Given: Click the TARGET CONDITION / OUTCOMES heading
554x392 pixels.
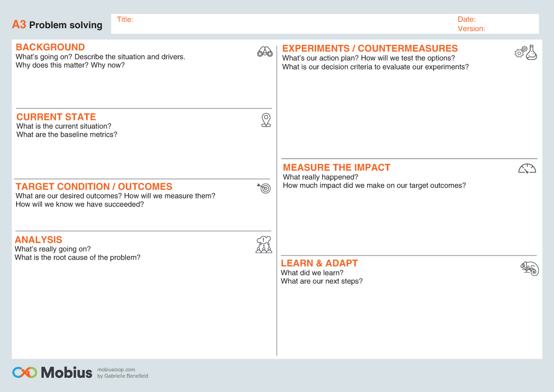Looking at the screenshot, I should [94, 186].
